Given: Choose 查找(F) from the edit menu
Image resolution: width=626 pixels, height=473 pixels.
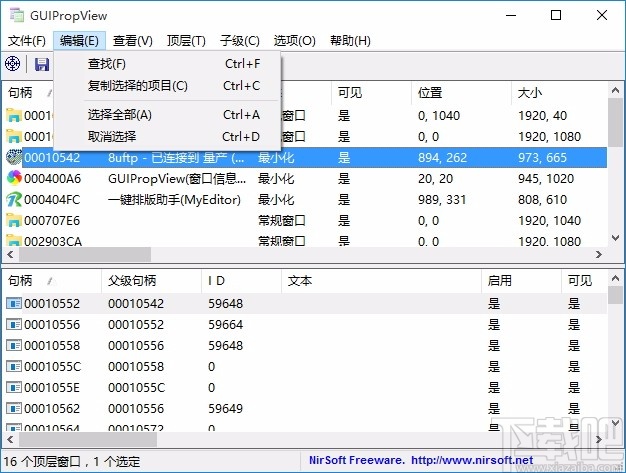Looking at the screenshot, I should (x=167, y=64).
